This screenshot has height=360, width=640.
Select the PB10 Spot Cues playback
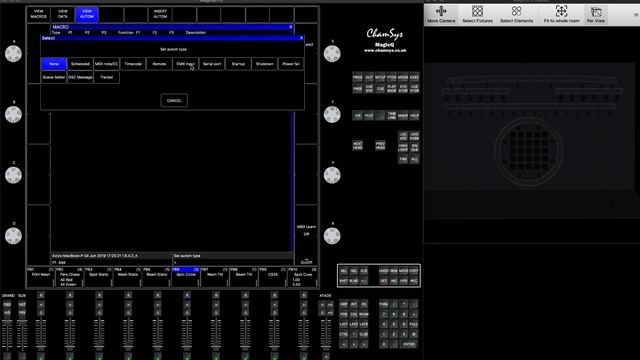[x=303, y=277]
